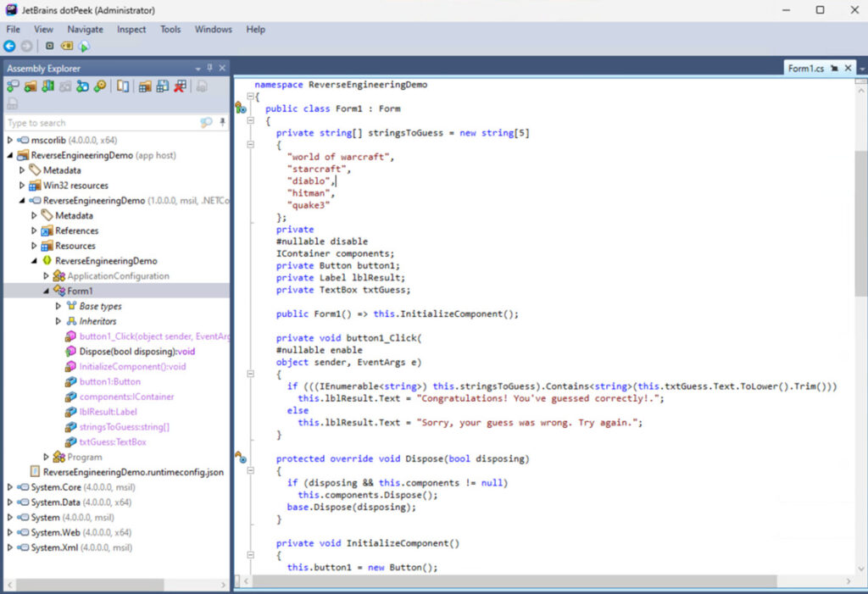868x594 pixels.
Task: Click the Explore Folder icon in Assembly Explorer
Action: tap(31, 86)
